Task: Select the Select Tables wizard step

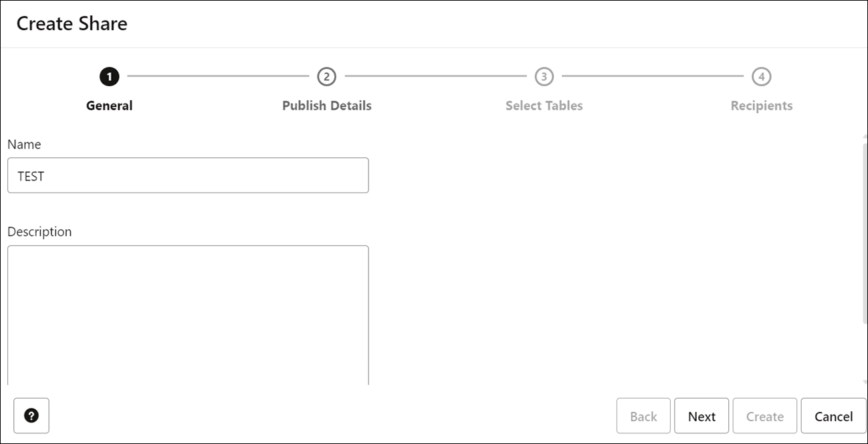Action: [544, 105]
